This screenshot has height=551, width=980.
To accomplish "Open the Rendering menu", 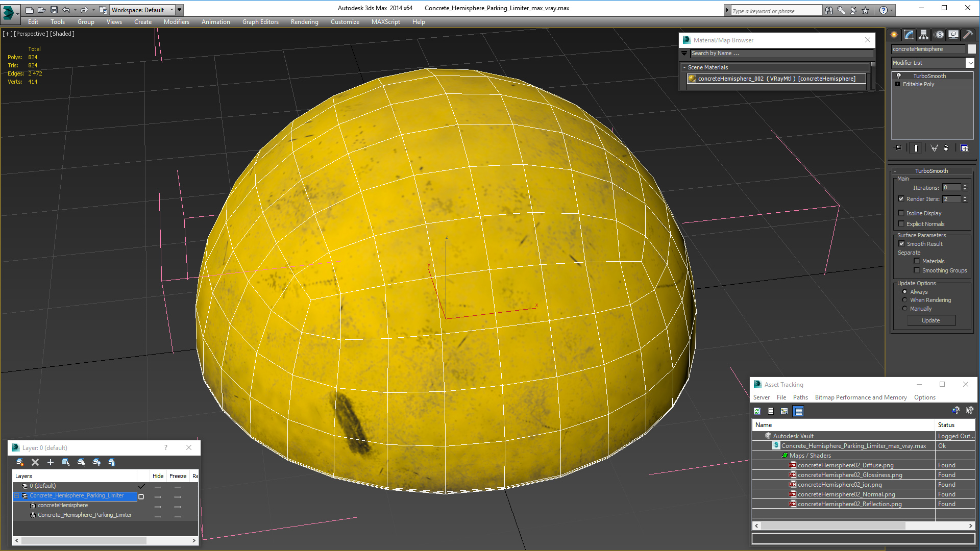I will [304, 22].
